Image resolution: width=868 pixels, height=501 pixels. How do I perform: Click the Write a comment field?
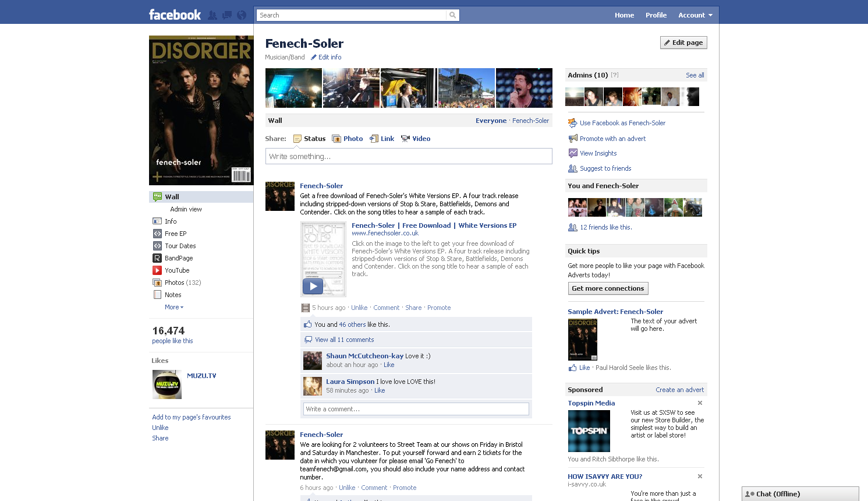416,409
